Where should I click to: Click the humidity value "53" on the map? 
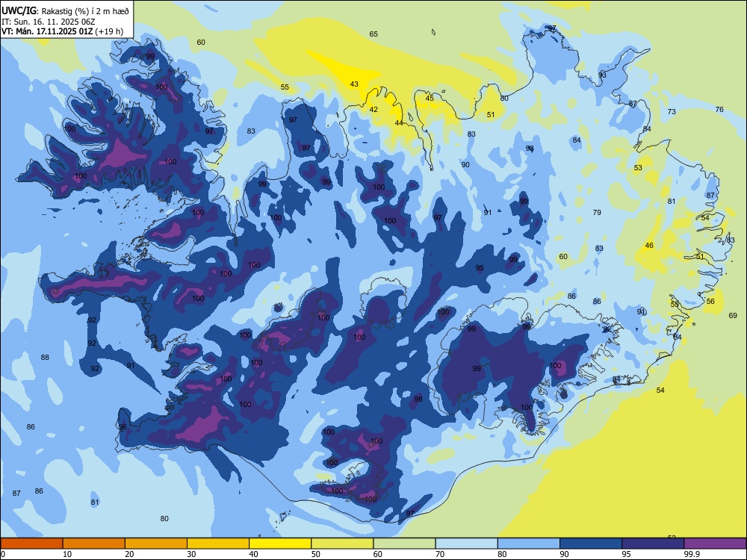point(638,167)
